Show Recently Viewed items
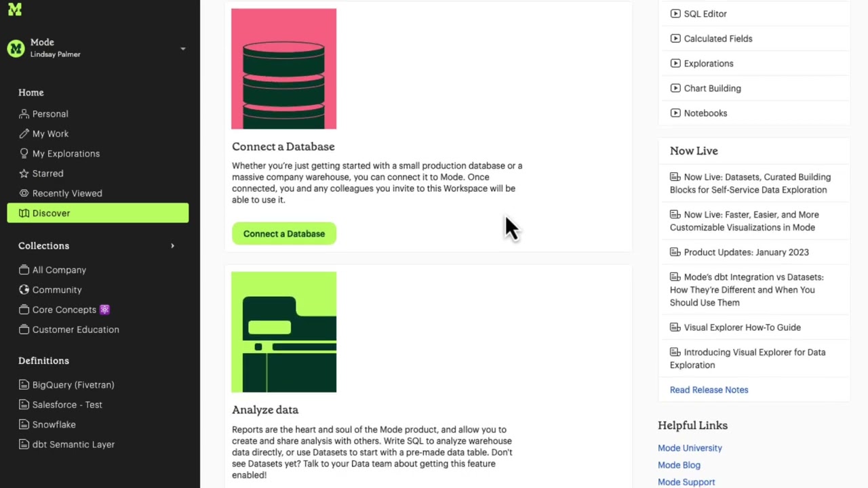Viewport: 868px width, 488px height. tap(67, 193)
